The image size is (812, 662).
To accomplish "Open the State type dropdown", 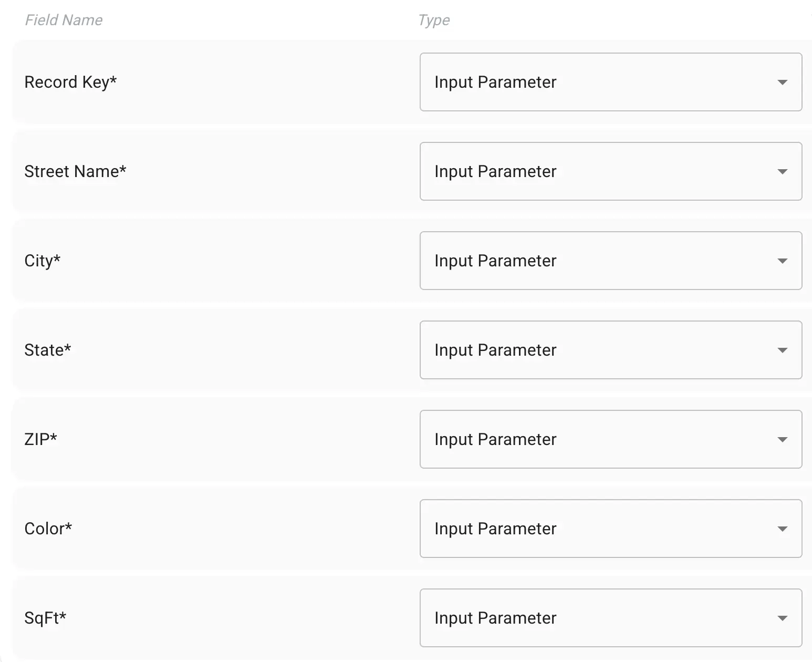I will 610,350.
